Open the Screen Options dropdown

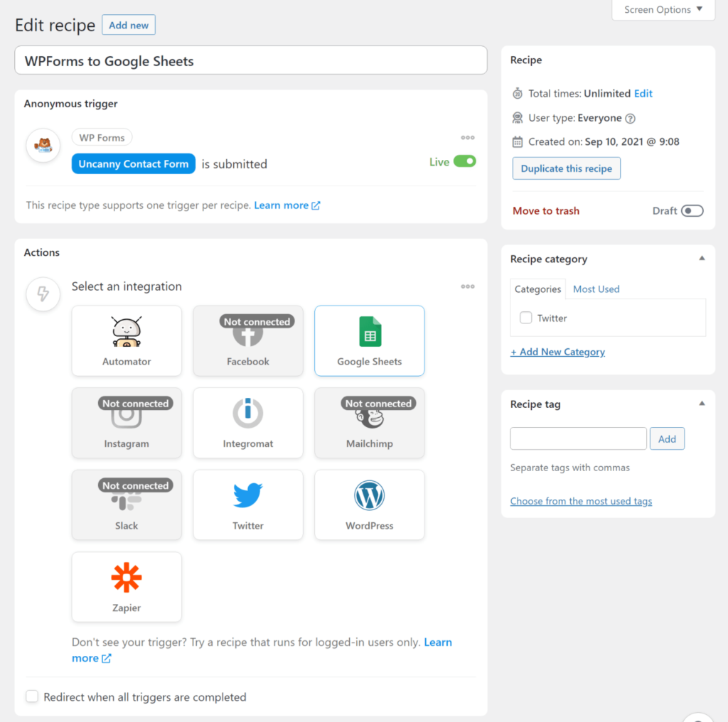coord(663,10)
